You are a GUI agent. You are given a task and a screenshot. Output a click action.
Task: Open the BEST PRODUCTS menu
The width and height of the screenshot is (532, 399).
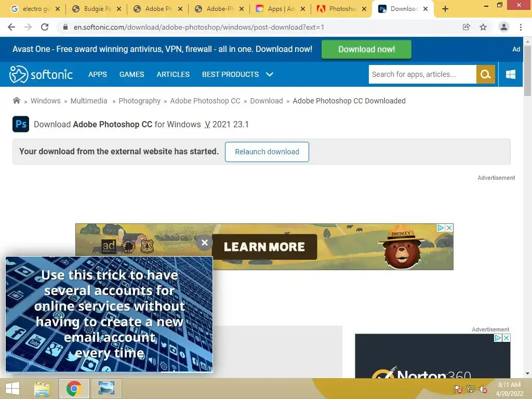(230, 74)
